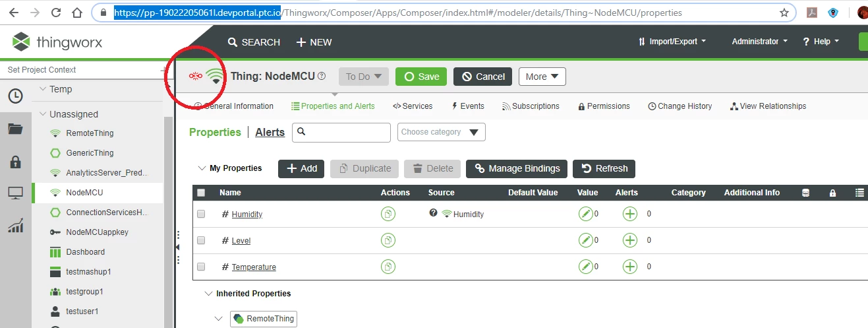Click the green Save button
The image size is (868, 328).
click(421, 77)
